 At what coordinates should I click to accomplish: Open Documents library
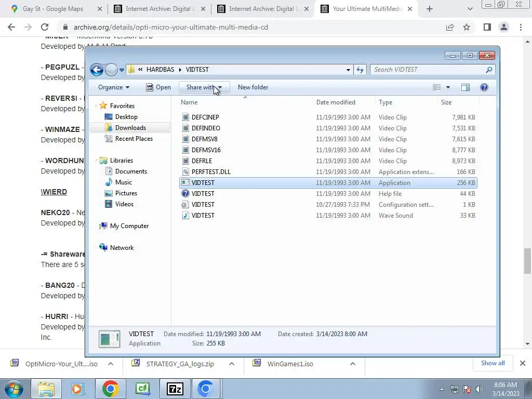pyautogui.click(x=131, y=171)
